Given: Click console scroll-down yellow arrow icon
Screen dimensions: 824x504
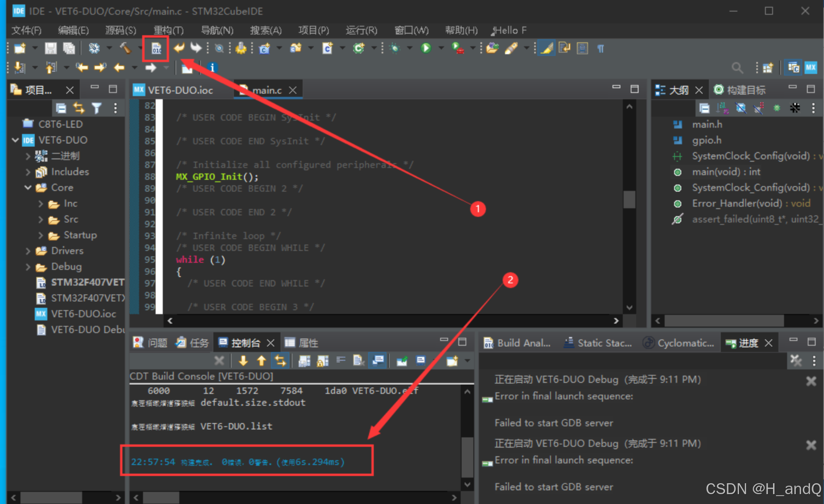Looking at the screenshot, I should pos(243,361).
